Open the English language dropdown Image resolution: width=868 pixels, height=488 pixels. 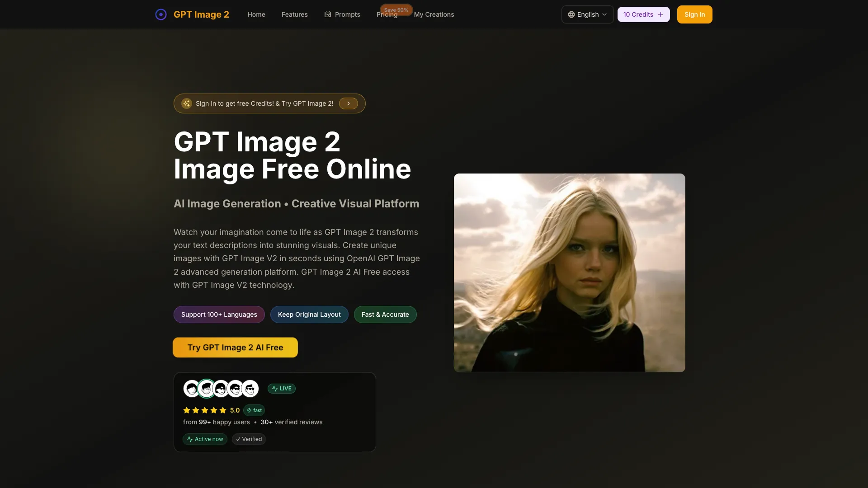[587, 14]
